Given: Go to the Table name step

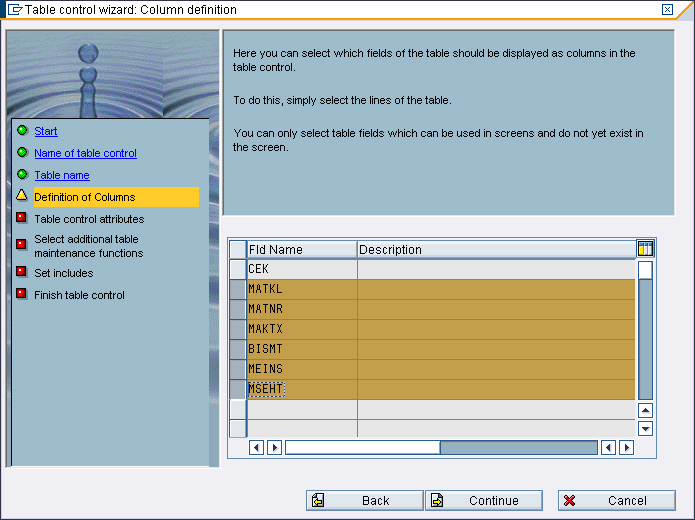Looking at the screenshot, I should coord(62,175).
